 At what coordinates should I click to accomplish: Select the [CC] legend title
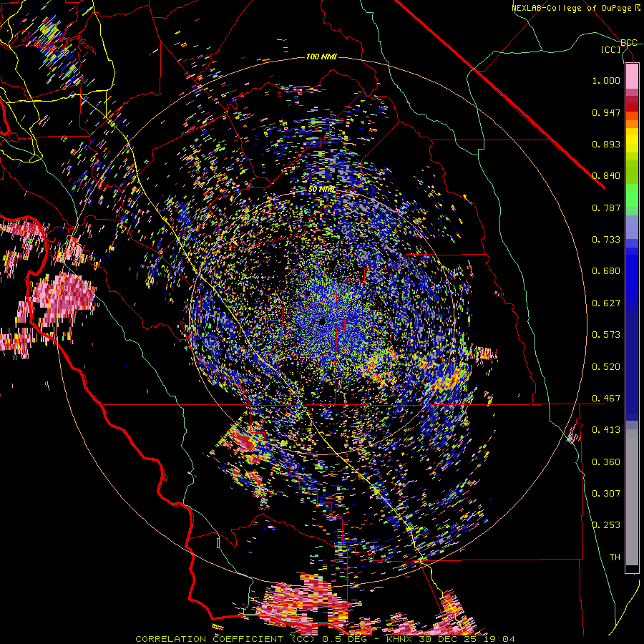coord(611,49)
